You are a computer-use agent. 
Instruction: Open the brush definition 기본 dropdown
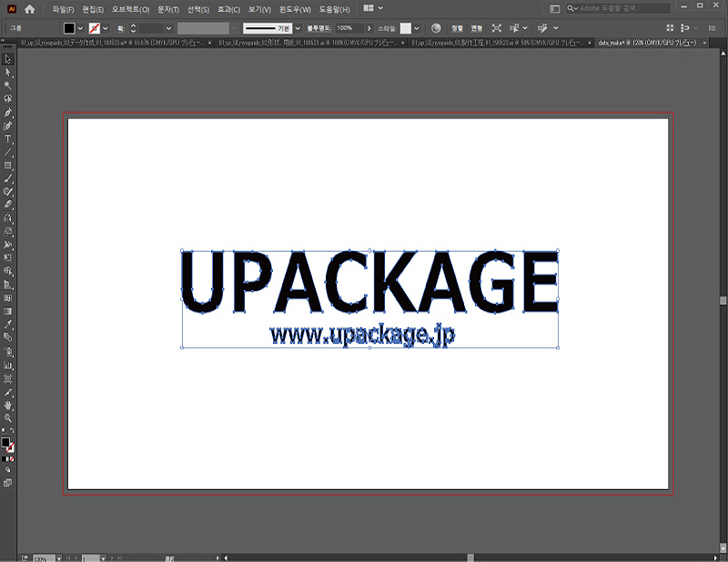point(298,28)
